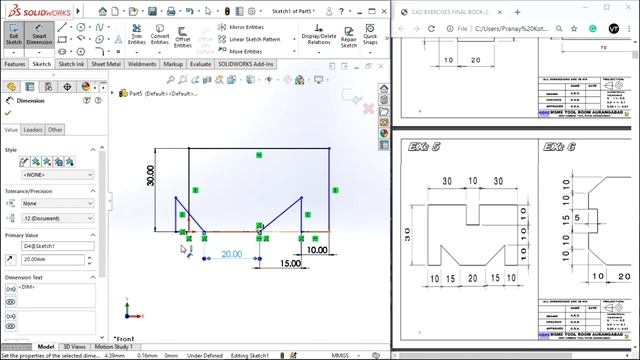Click Offset Entities tool
Screen dimensions: 640x360
pyautogui.click(x=182, y=37)
